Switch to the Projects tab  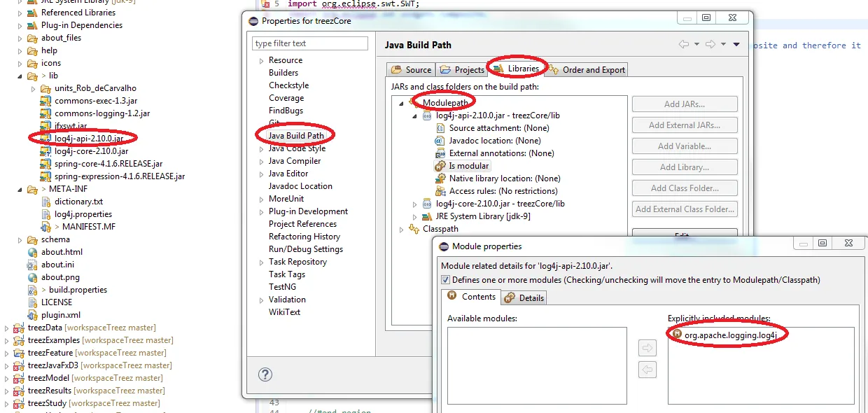click(462, 70)
